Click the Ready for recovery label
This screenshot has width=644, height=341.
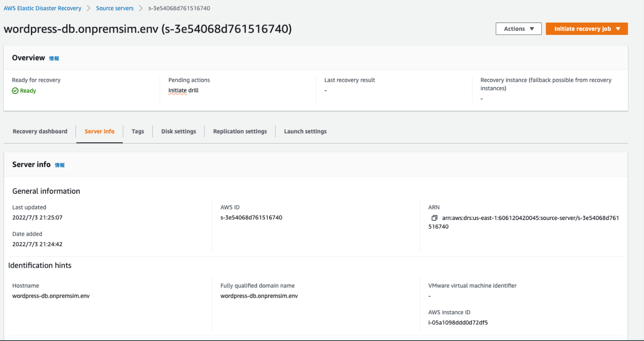pos(36,80)
